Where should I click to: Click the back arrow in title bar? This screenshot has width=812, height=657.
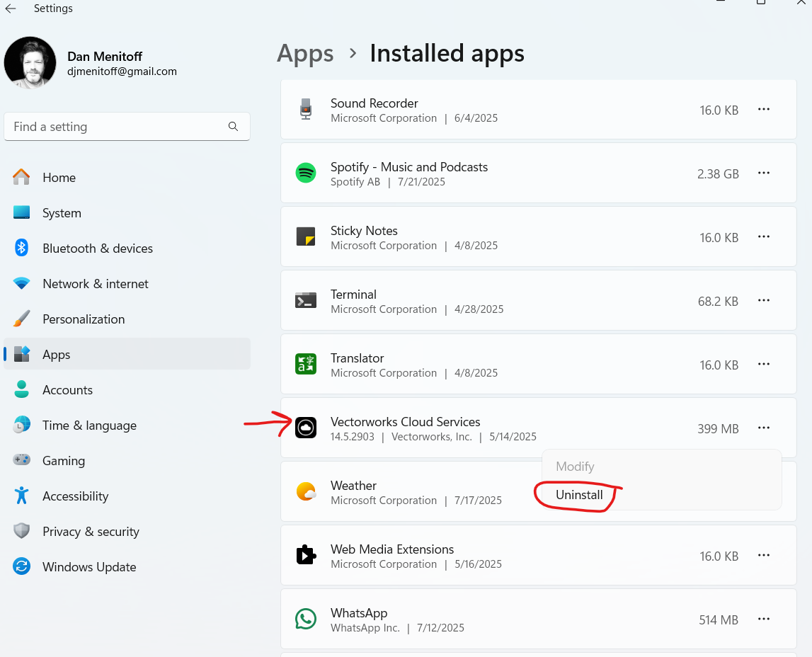pyautogui.click(x=11, y=8)
